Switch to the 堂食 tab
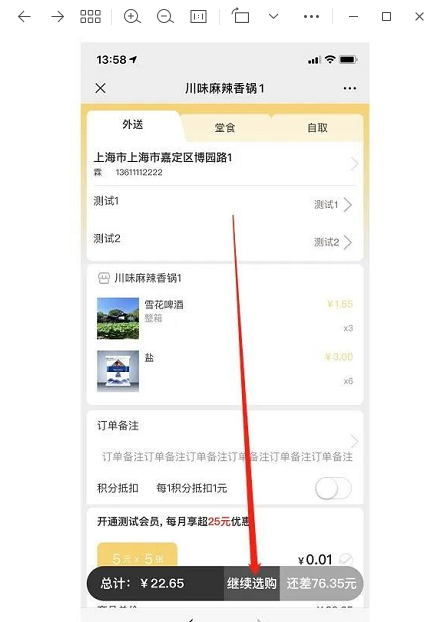The height and width of the screenshot is (622, 437). click(225, 128)
